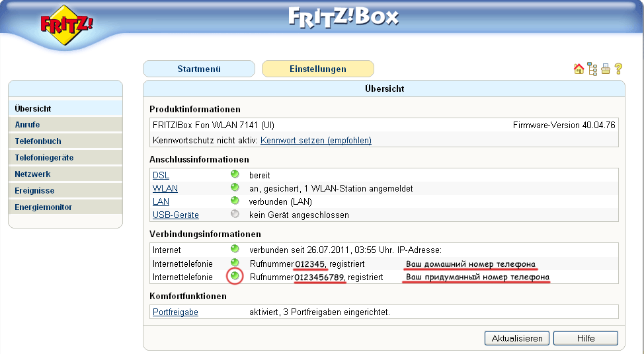The image size is (644, 354).
Task: Open Ereignisse in the sidebar
Action: [65, 191]
